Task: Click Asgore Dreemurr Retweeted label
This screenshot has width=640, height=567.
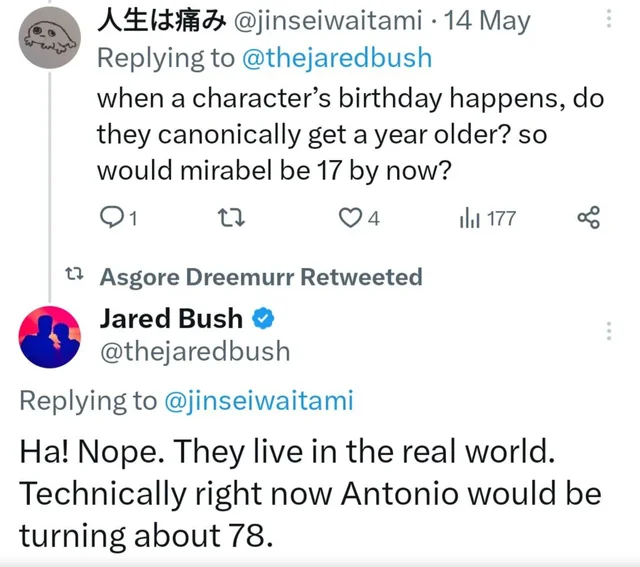Action: [261, 277]
